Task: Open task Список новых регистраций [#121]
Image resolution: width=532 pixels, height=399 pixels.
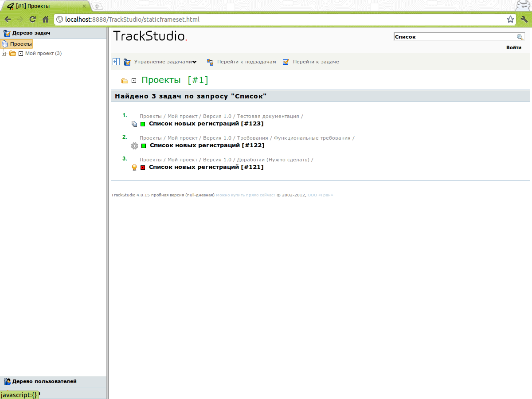Action: [x=206, y=167]
